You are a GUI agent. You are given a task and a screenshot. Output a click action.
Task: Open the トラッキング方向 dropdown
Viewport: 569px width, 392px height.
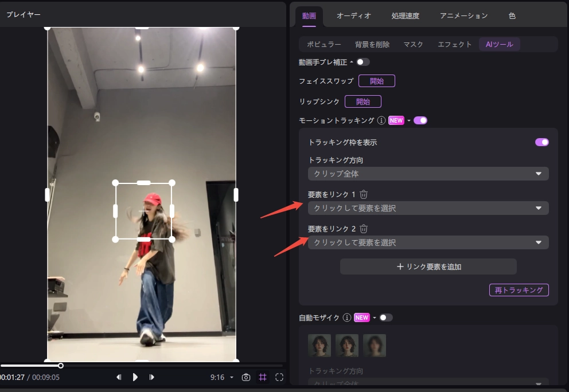[428, 173]
